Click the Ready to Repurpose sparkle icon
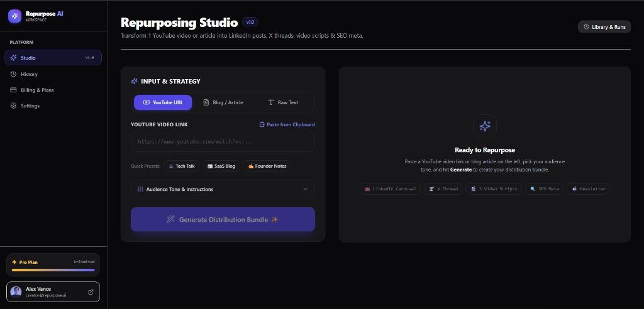Screen dimensions: 644x309 click(485, 126)
